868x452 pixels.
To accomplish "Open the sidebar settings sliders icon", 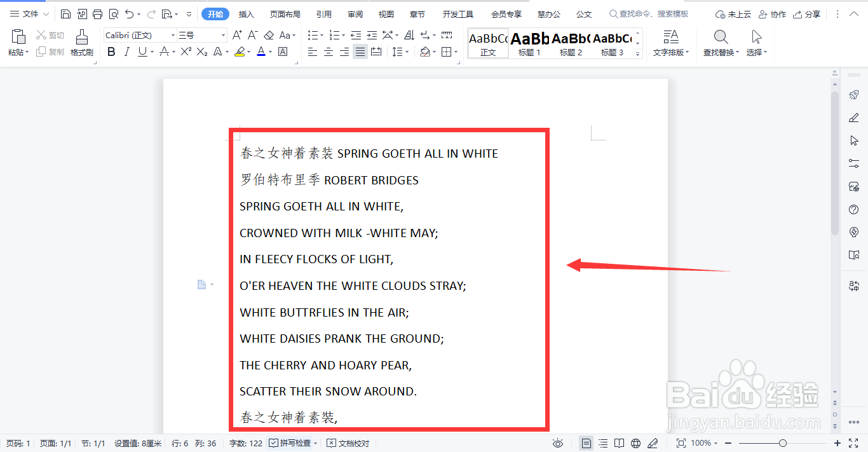I will (854, 163).
